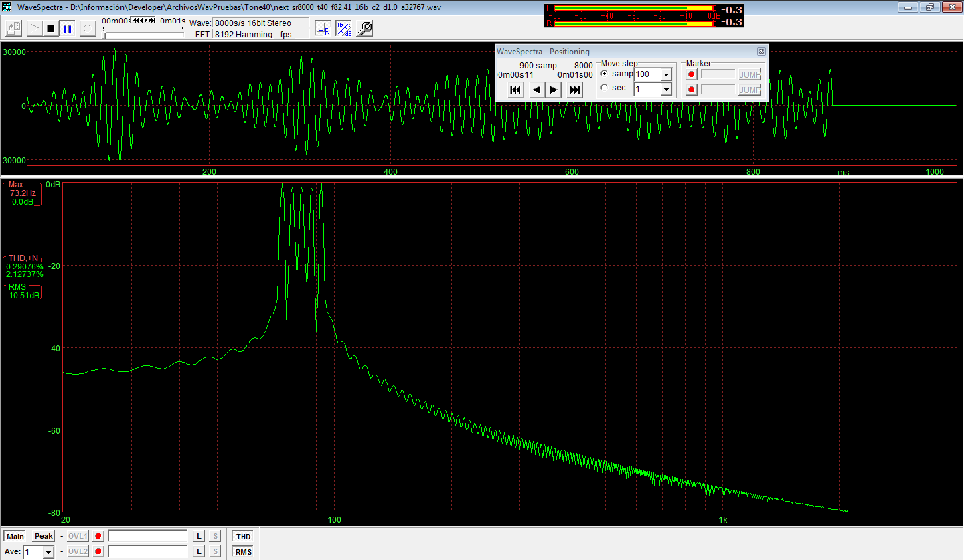Viewport: 964px width, 560px height.
Task: Click the Hz/dB scale settings icon
Action: coord(343,28)
